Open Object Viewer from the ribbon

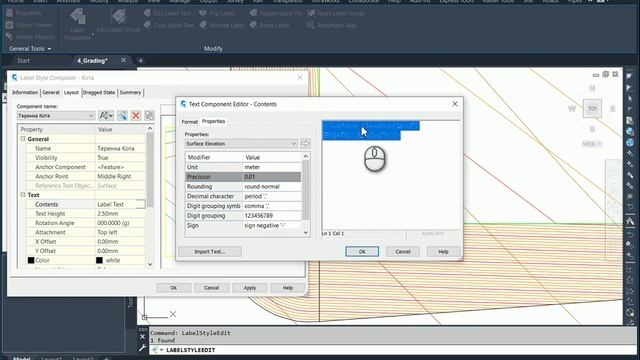(x=29, y=25)
